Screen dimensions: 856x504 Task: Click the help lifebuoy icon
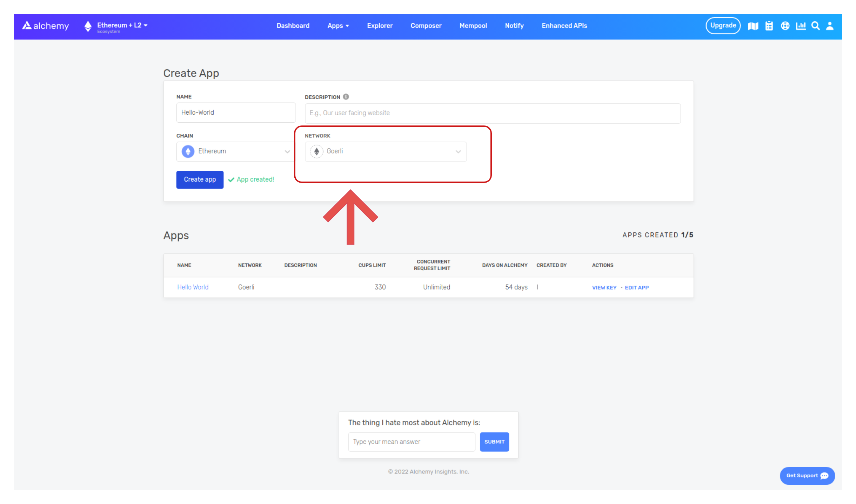pyautogui.click(x=785, y=26)
